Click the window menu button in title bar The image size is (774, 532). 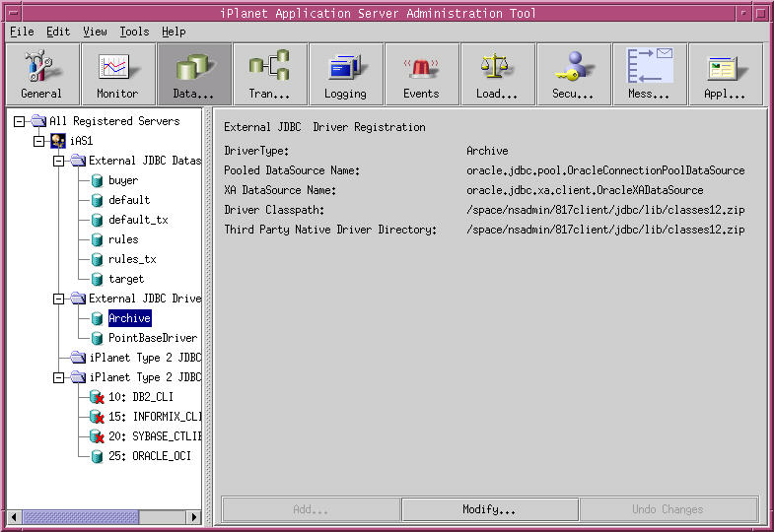click(14, 13)
